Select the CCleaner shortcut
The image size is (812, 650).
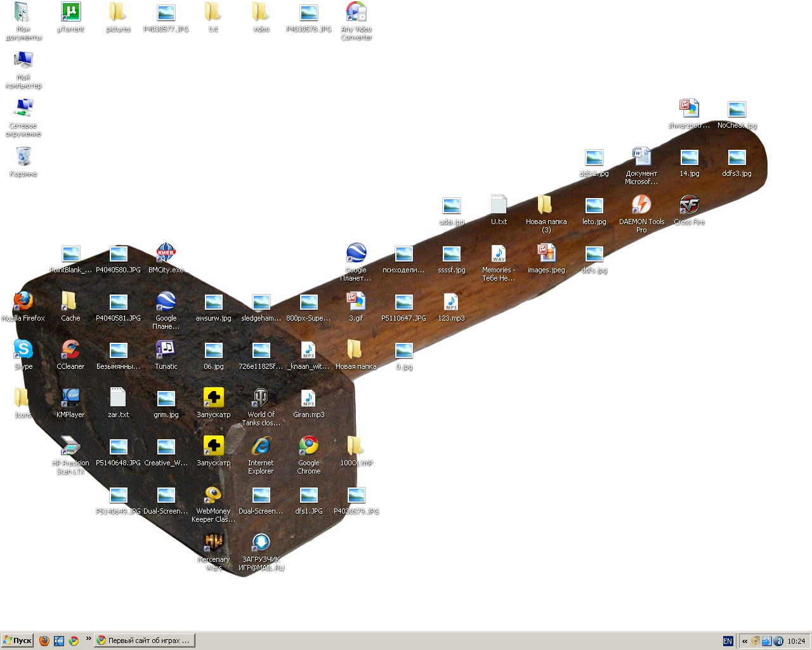(70, 355)
